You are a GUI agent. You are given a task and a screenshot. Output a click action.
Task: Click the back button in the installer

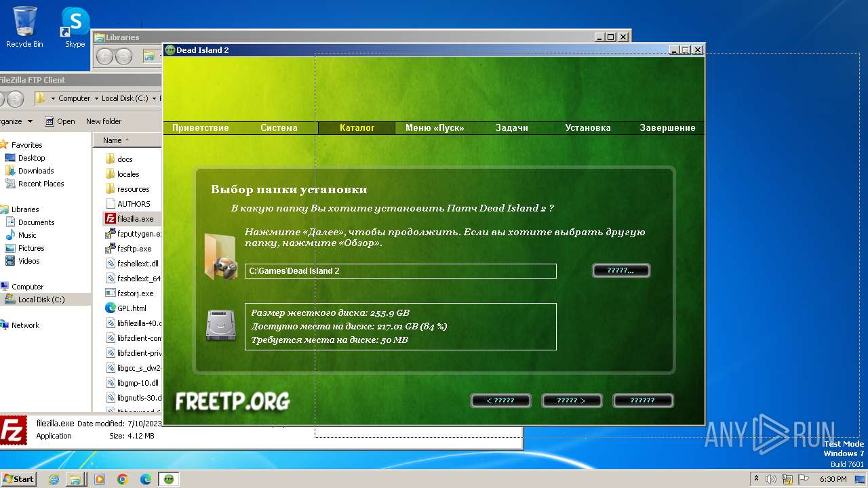500,401
